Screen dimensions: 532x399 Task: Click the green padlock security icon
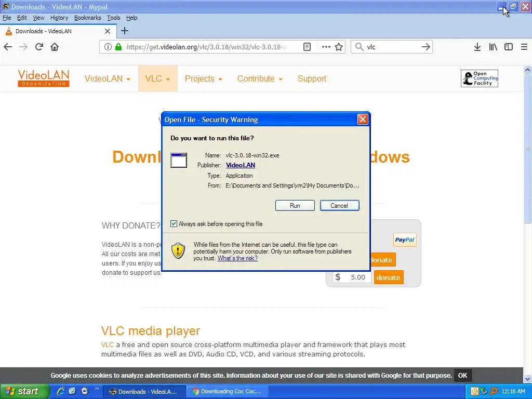tap(118, 47)
